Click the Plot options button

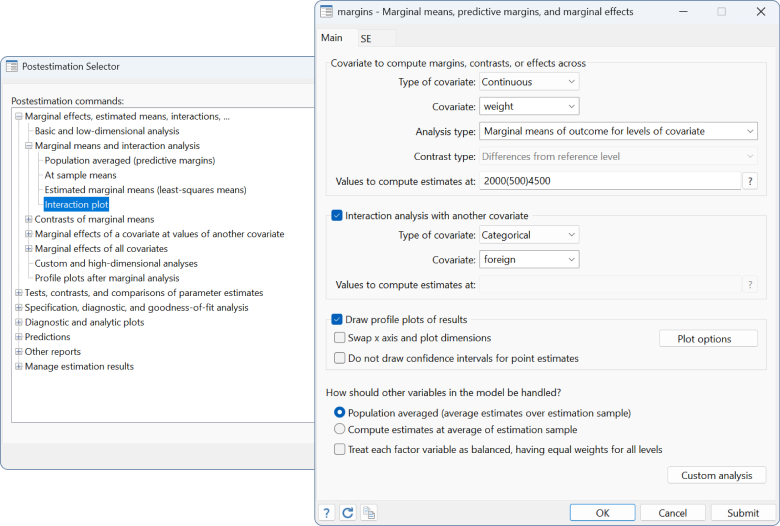tap(708, 339)
